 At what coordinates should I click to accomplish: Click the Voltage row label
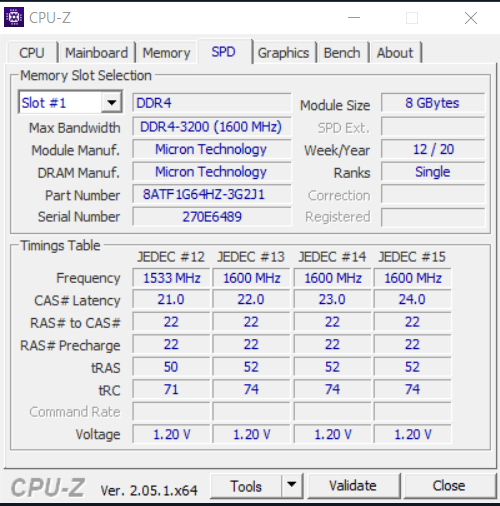click(x=98, y=434)
